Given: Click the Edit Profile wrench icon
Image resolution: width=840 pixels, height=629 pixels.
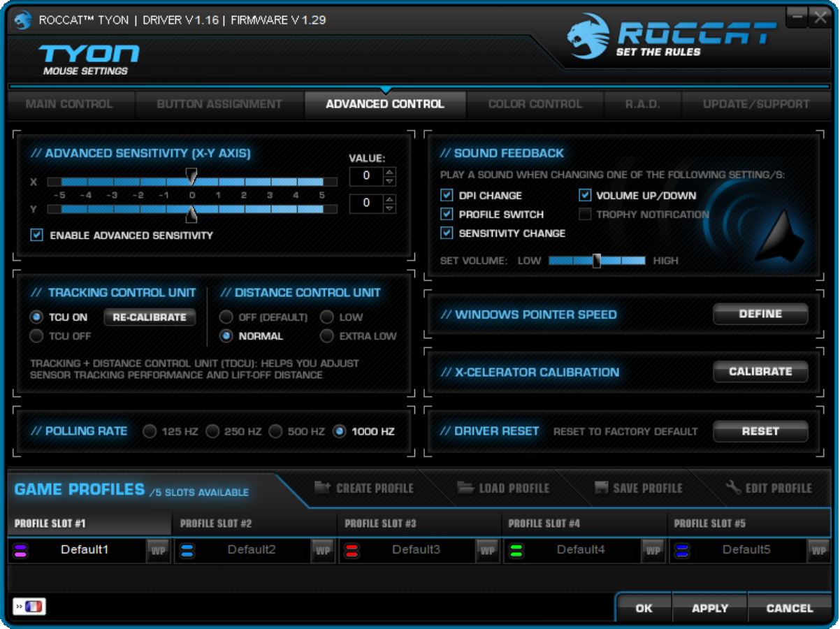Looking at the screenshot, I should pos(734,488).
